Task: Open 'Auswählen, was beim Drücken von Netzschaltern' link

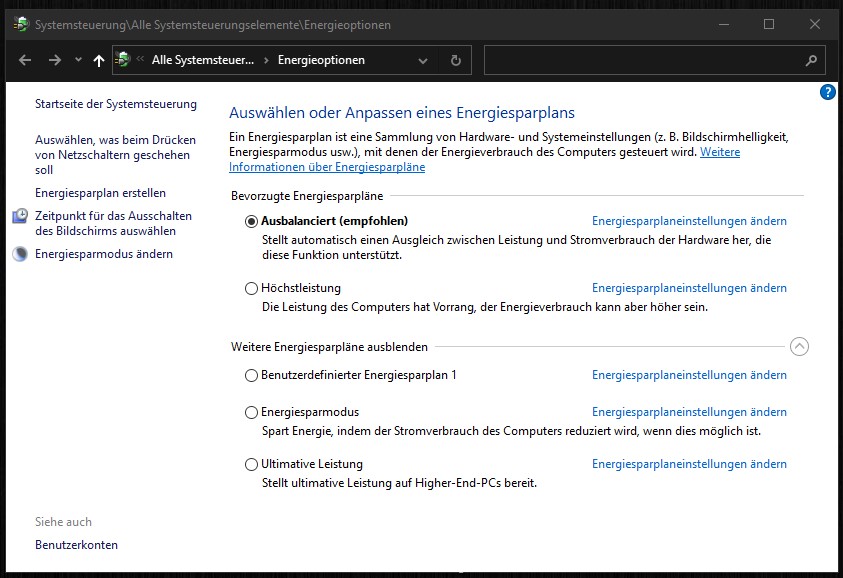Action: [x=115, y=155]
